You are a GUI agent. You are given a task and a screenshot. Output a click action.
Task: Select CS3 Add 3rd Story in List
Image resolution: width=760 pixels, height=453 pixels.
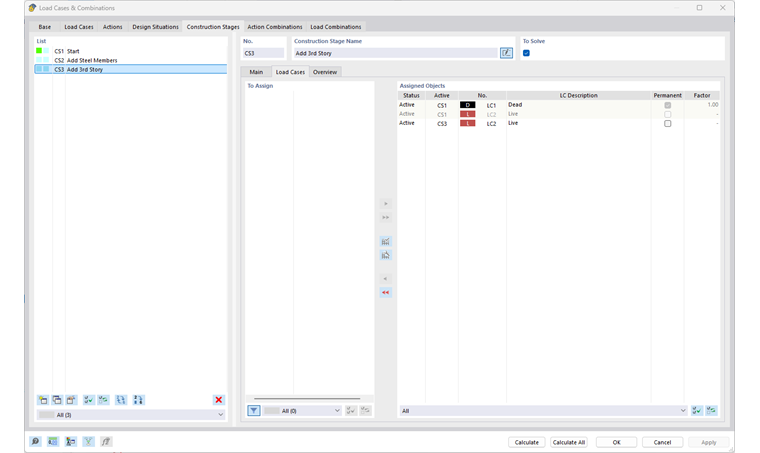(x=131, y=69)
